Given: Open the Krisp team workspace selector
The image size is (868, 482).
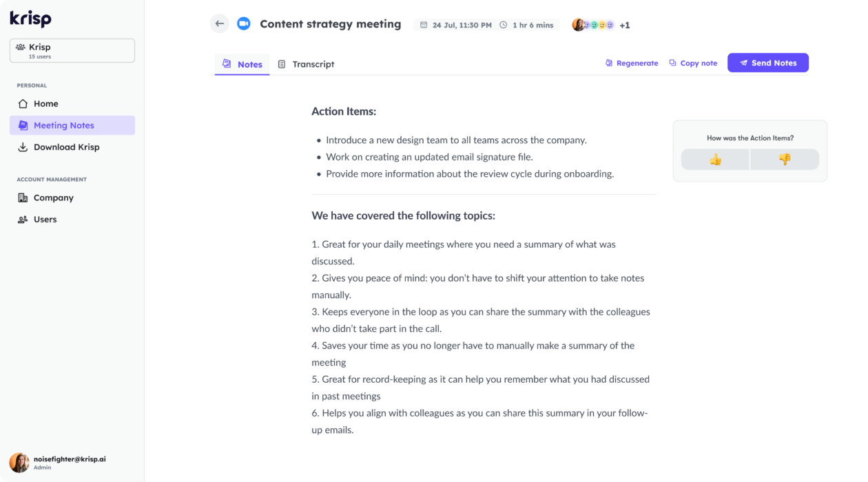Looking at the screenshot, I should (x=72, y=51).
